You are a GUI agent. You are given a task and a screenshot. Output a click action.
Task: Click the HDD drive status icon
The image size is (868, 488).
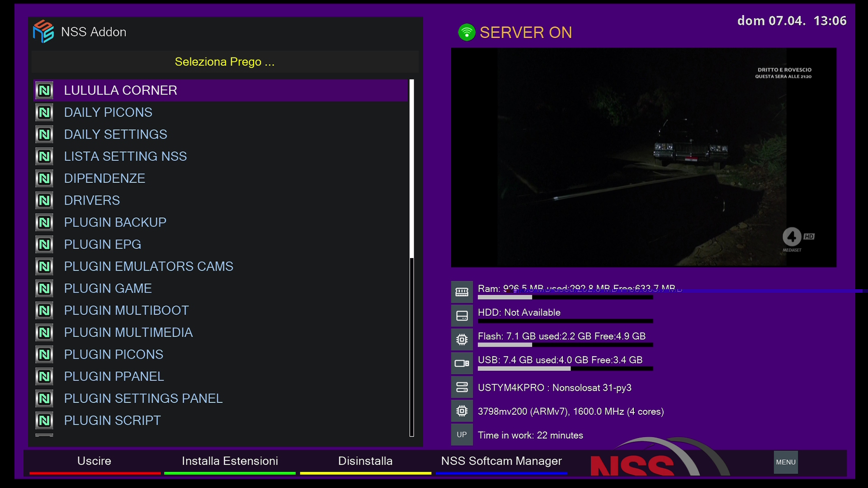pos(462,315)
